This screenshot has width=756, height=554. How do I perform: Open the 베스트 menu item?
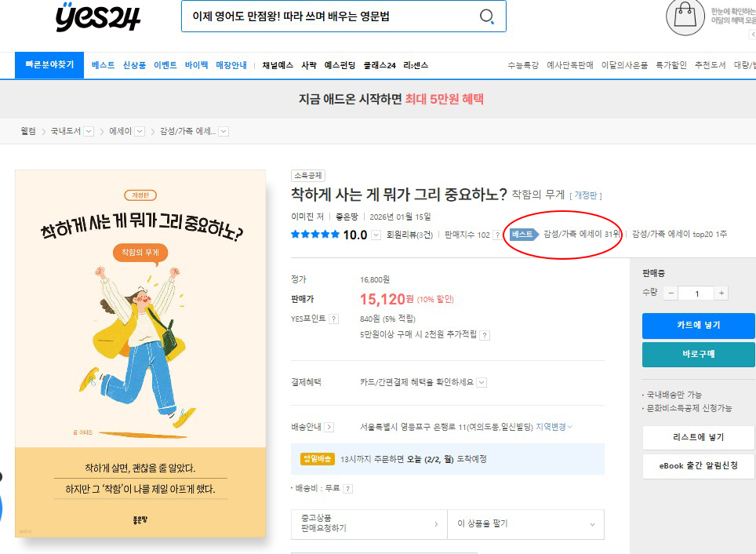[103, 65]
